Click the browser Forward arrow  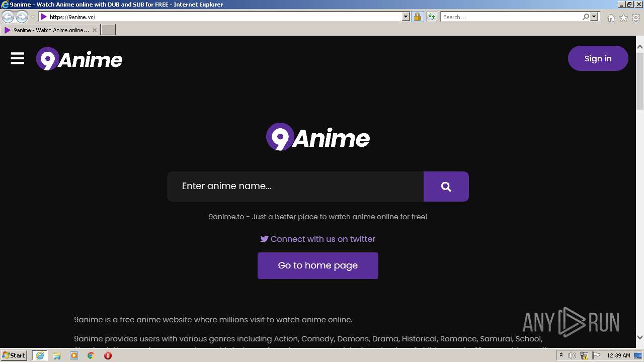click(x=22, y=17)
